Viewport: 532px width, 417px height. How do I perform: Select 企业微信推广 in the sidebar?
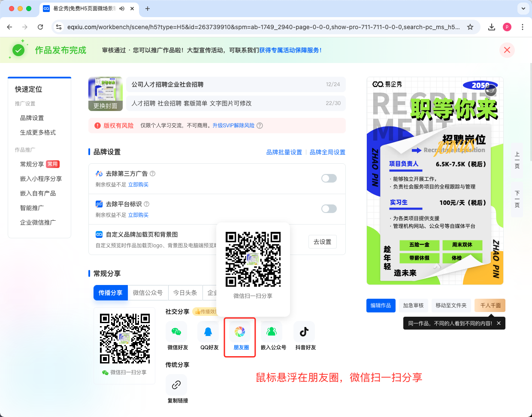pyautogui.click(x=38, y=222)
